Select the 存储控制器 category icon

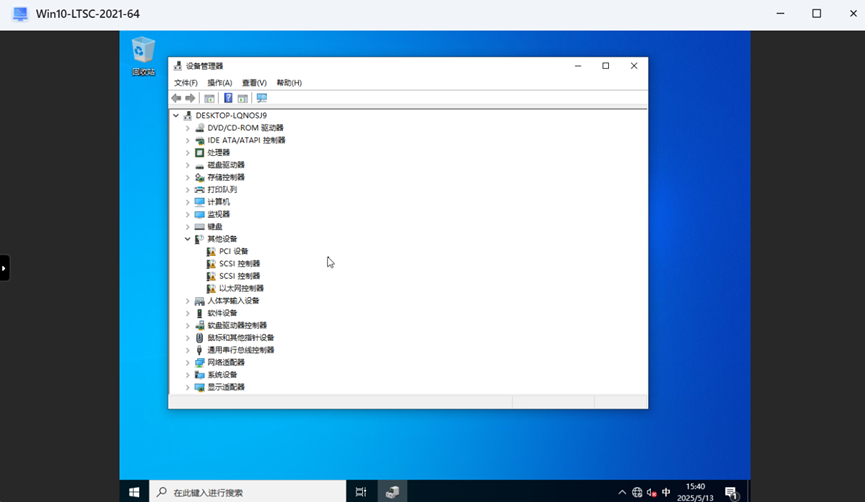pos(200,177)
